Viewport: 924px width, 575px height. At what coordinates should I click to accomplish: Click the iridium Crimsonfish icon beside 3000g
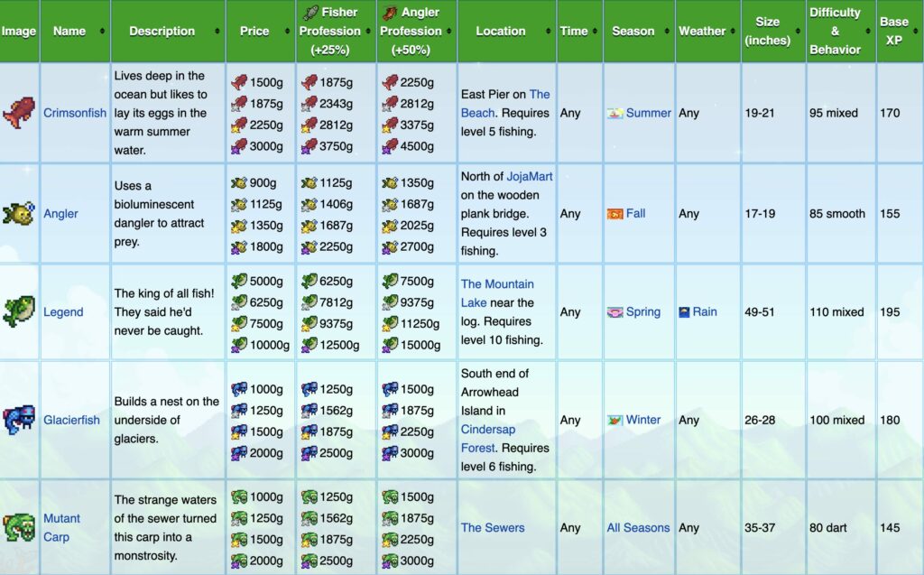pos(239,145)
